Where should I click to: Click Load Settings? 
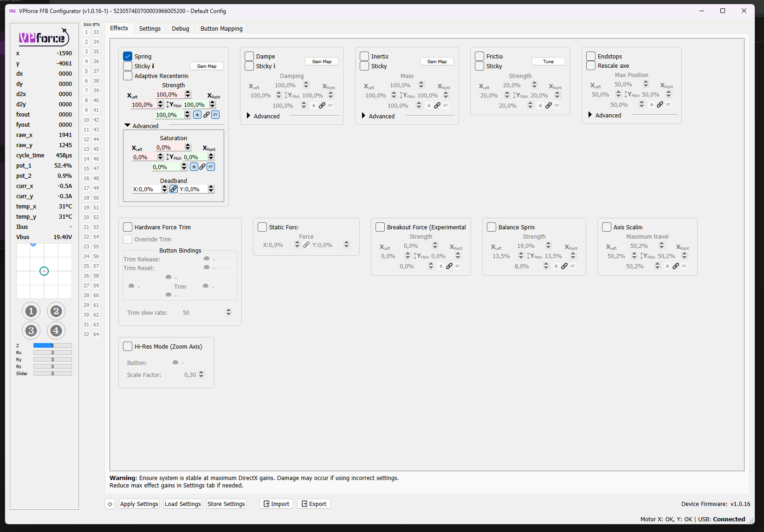(x=183, y=504)
